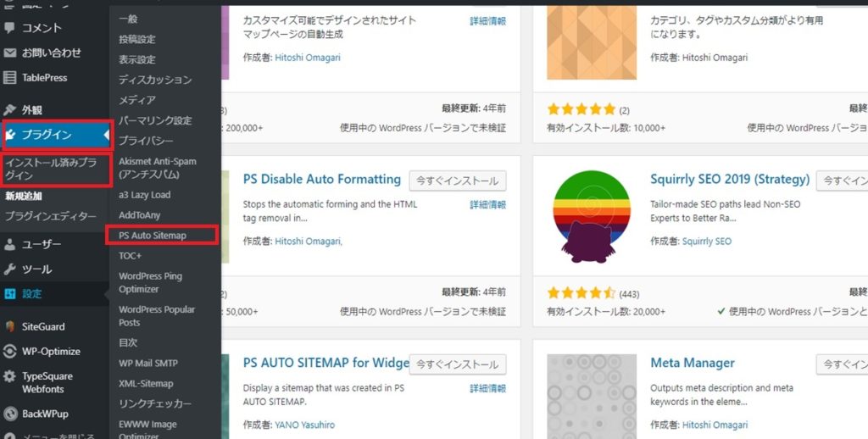Click the 外観 paintbrush icon
The width and height of the screenshot is (868, 439).
pos(9,109)
